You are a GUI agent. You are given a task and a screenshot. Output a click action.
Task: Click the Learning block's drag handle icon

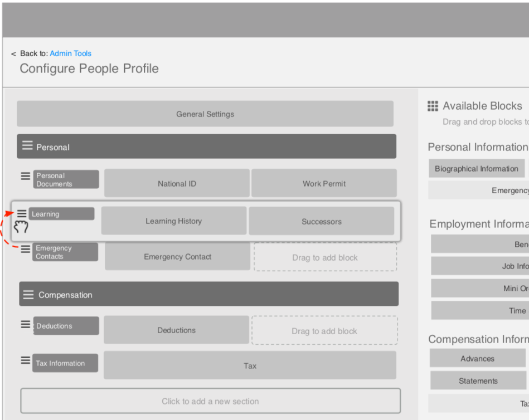click(22, 212)
